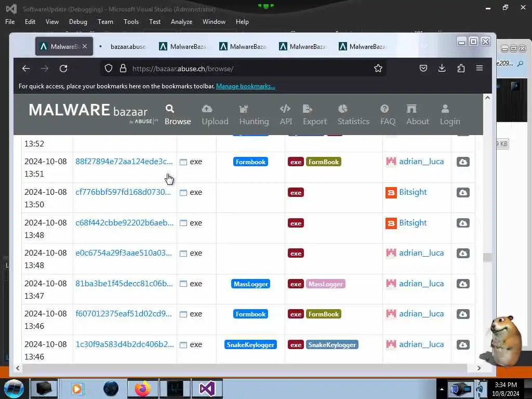
Task: Click blue MassLogger signature badge
Action: tap(250, 284)
